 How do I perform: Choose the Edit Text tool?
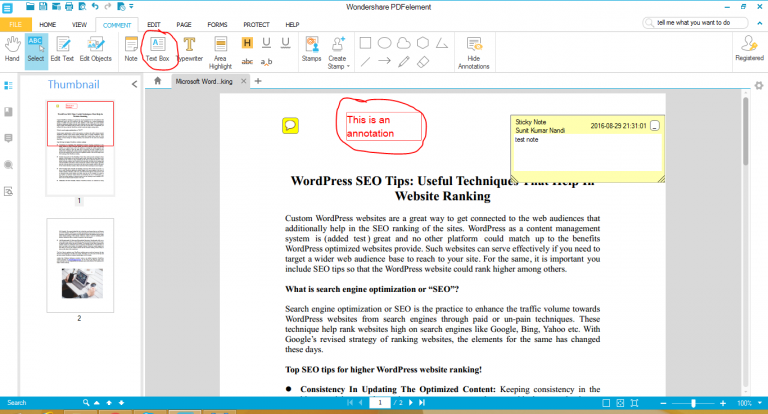(62, 49)
